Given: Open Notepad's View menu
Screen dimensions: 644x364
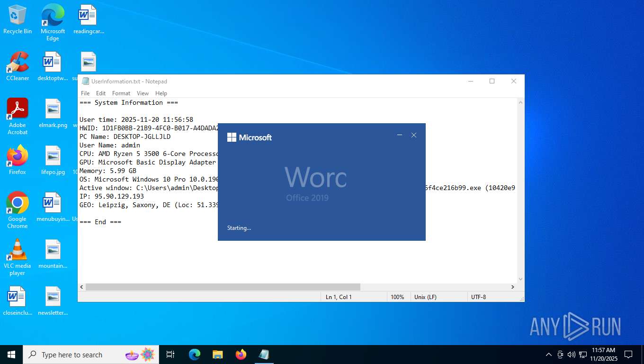Looking at the screenshot, I should point(143,93).
